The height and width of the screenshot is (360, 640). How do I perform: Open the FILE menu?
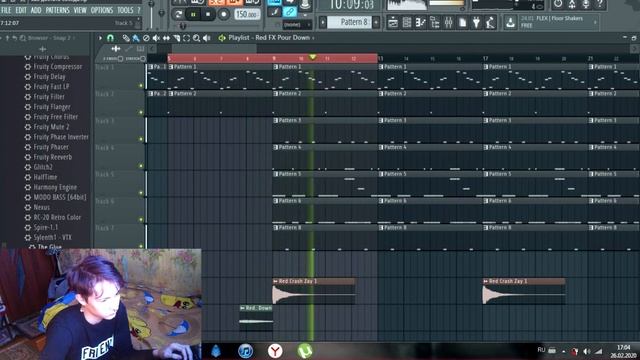click(7, 10)
